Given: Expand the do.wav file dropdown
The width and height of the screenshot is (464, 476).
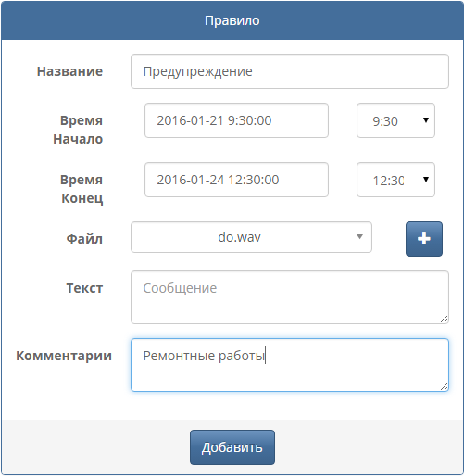Looking at the screenshot, I should (x=251, y=237).
